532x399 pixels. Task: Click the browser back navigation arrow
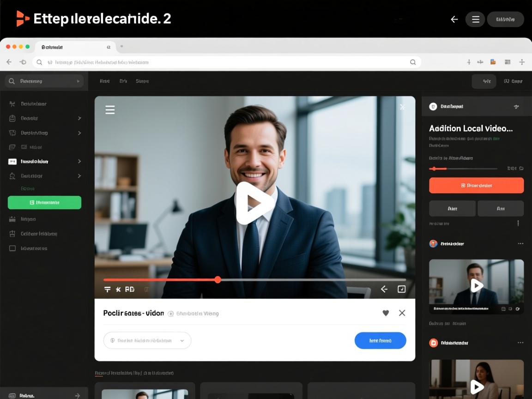pyautogui.click(x=9, y=62)
